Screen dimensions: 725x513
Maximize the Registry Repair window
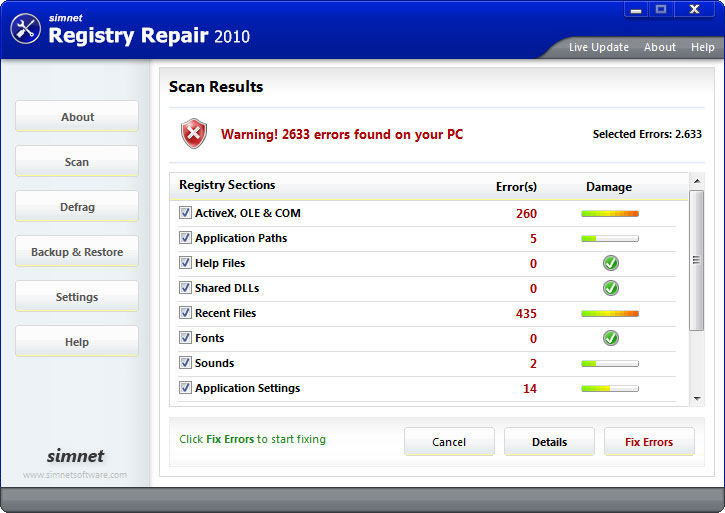pos(661,9)
